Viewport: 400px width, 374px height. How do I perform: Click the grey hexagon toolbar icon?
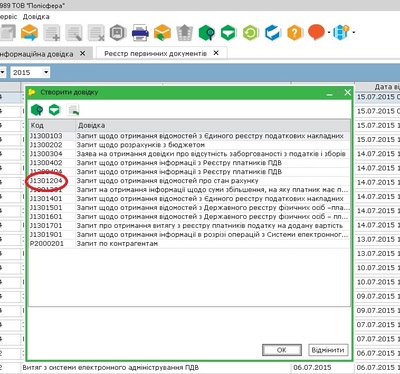pos(118,33)
